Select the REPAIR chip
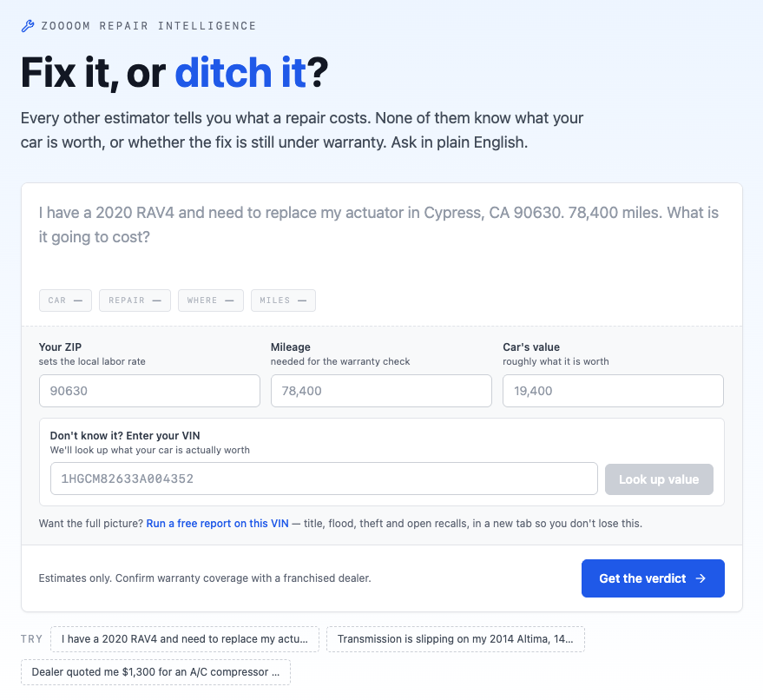763x700 pixels. click(135, 300)
